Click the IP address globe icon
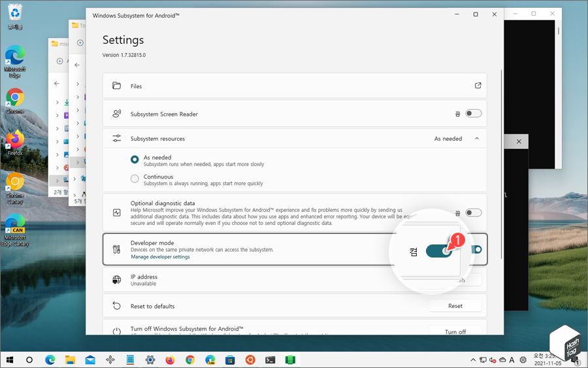 (x=117, y=280)
